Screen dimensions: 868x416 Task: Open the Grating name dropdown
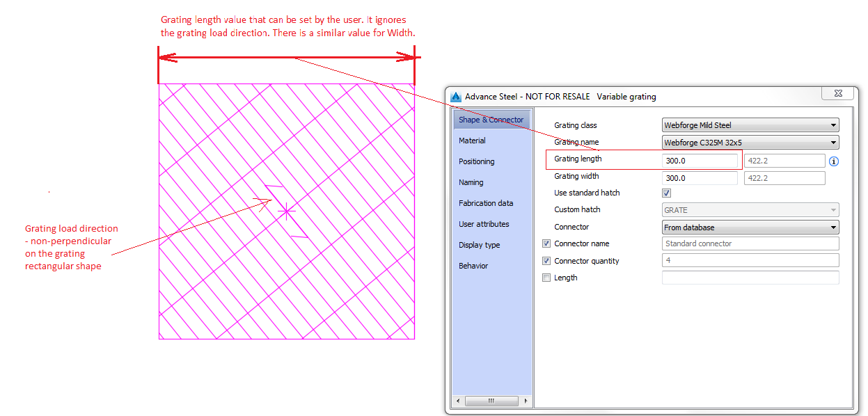[x=750, y=143]
